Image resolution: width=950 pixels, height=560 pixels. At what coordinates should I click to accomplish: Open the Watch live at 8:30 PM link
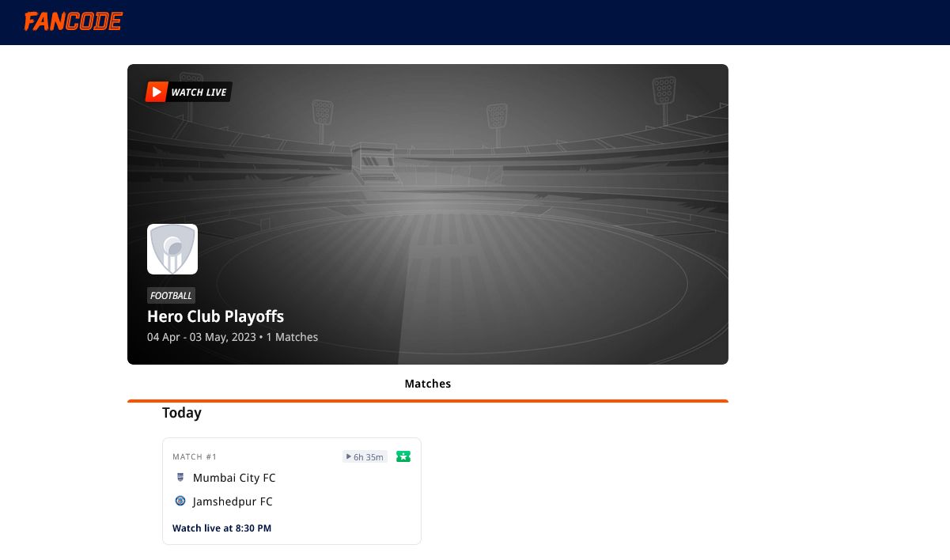221,528
